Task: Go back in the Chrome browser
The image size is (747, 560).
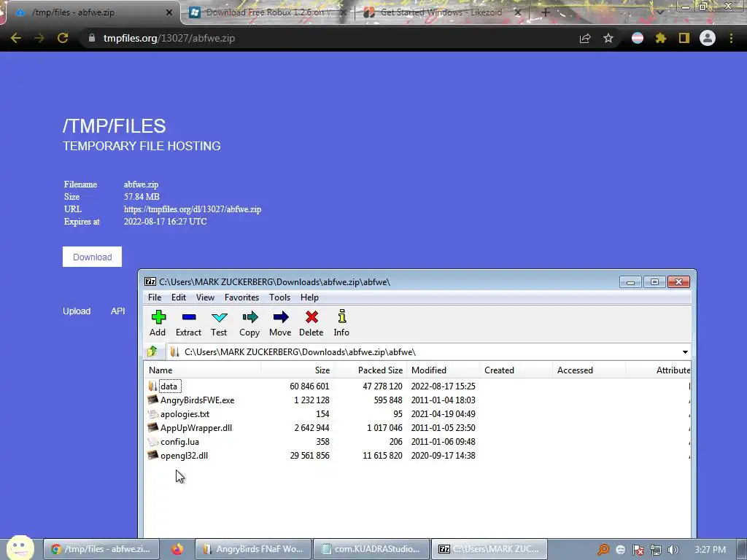Action: coord(16,38)
